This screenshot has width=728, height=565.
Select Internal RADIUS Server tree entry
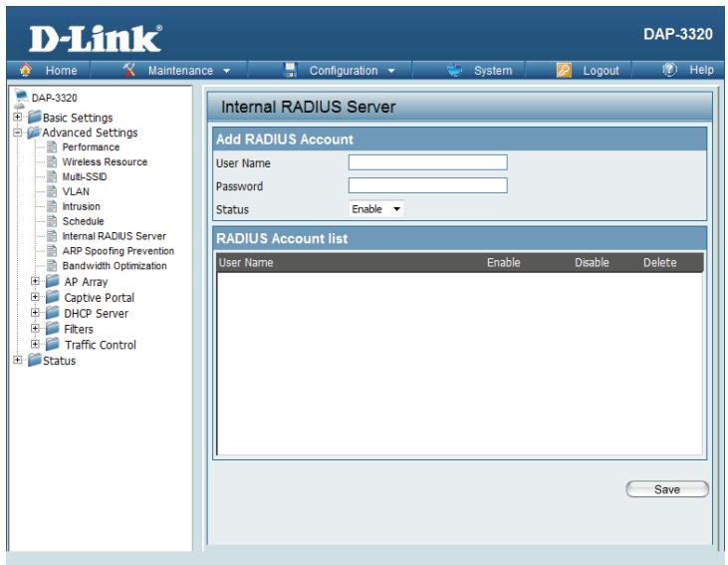pyautogui.click(x=115, y=236)
